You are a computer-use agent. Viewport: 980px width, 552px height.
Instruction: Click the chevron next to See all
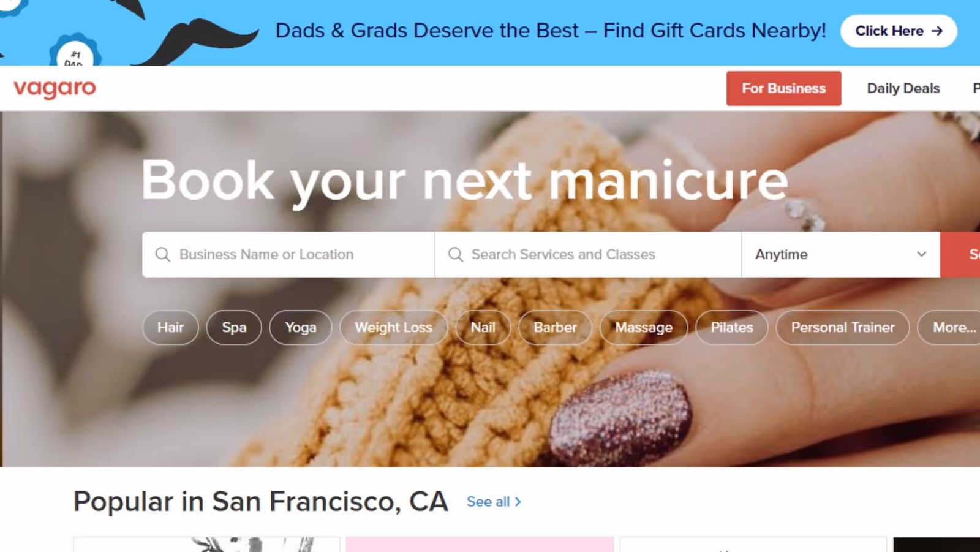518,502
